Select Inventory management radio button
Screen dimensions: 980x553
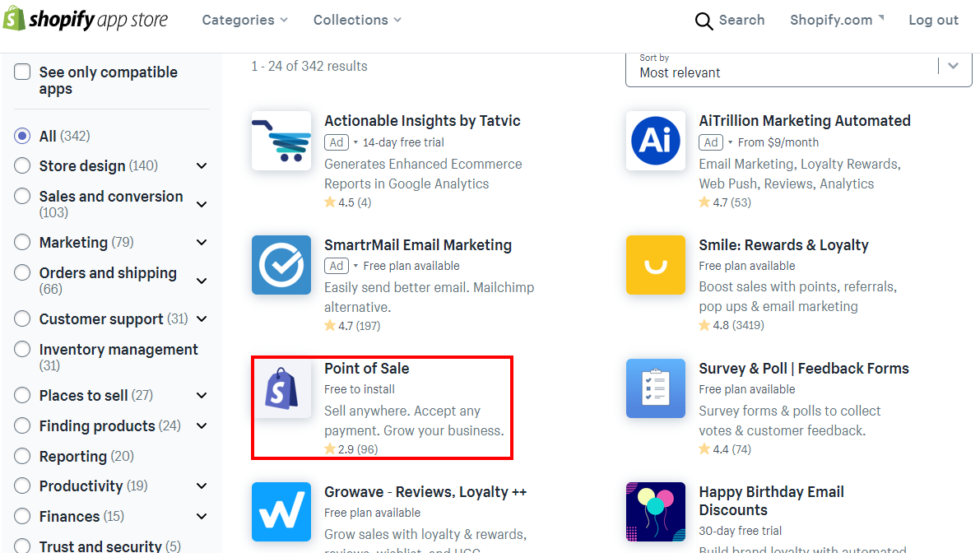[x=22, y=349]
